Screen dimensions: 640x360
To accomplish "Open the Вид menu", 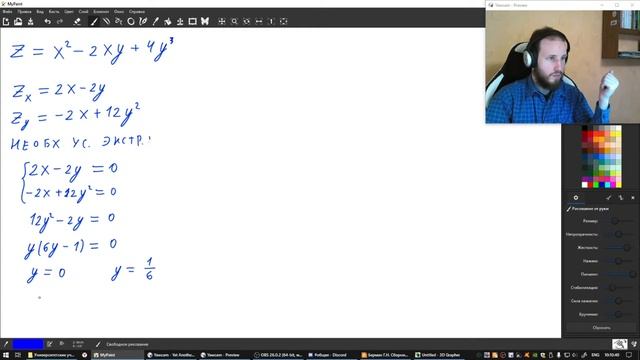I will coord(40,11).
